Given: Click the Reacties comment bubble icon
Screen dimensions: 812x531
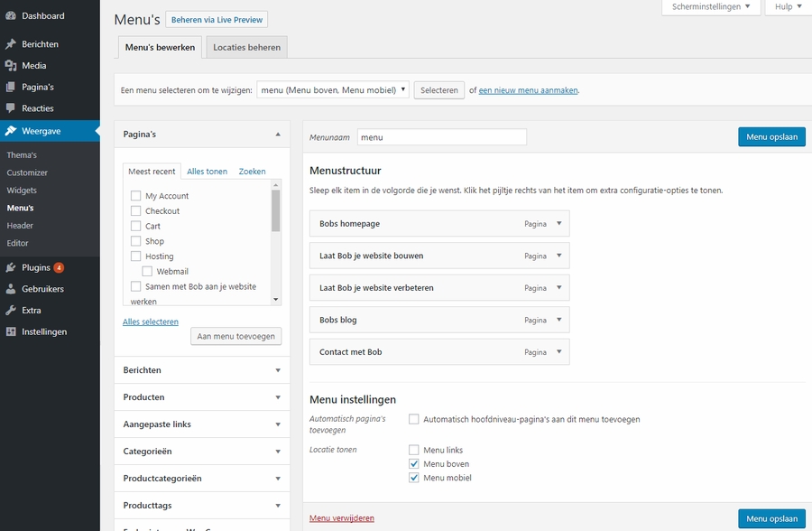Looking at the screenshot, I should tap(11, 108).
